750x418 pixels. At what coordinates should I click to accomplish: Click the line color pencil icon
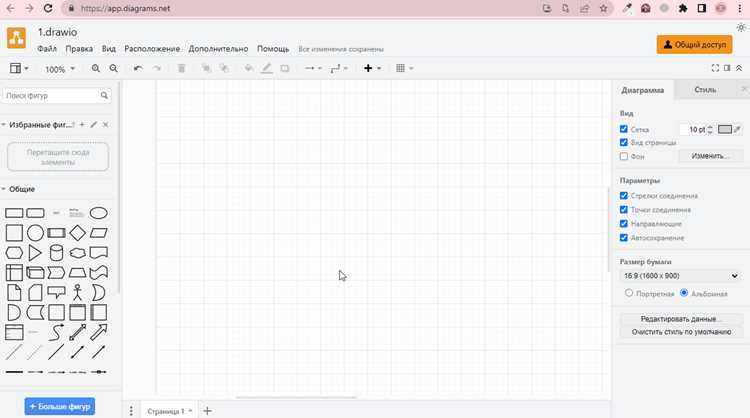coord(266,68)
